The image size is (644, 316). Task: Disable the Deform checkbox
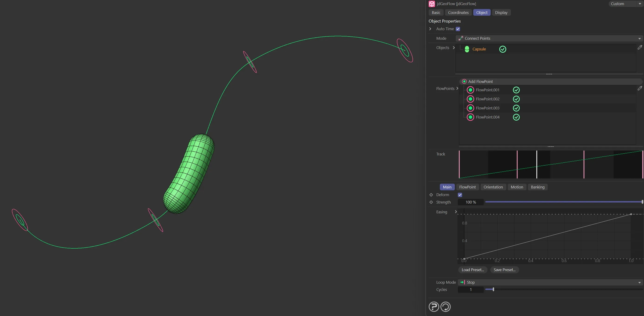(460, 194)
